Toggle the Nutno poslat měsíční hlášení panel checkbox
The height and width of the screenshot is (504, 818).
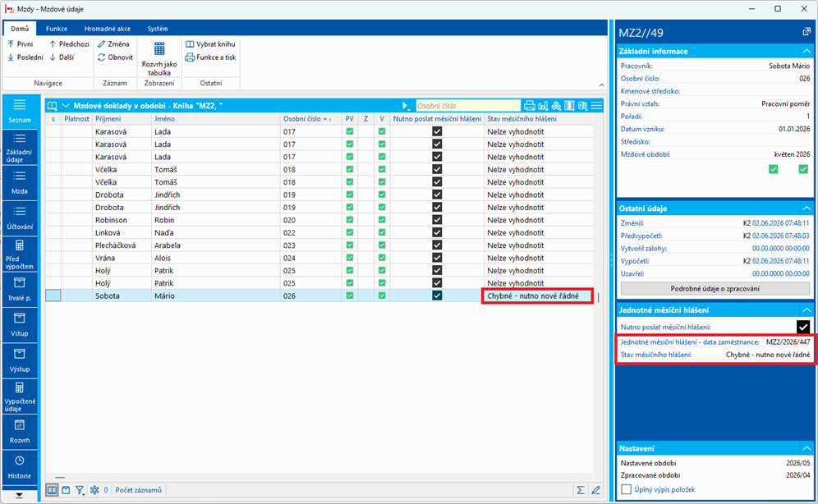[803, 327]
